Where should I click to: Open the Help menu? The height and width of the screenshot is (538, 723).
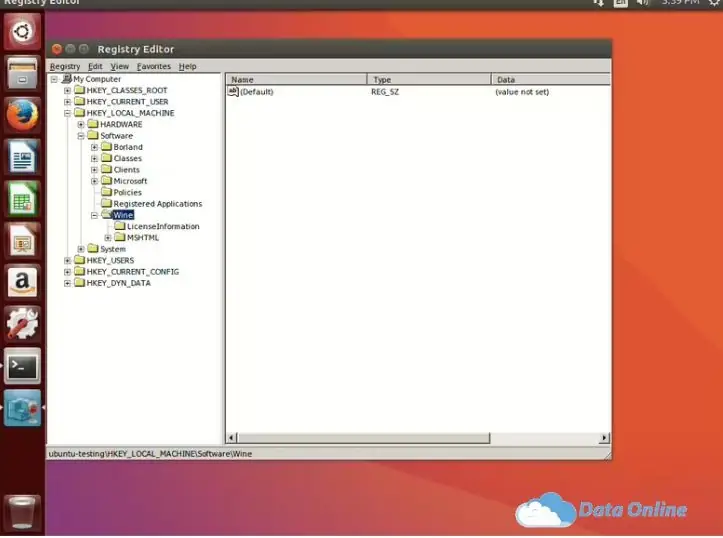[x=187, y=66]
